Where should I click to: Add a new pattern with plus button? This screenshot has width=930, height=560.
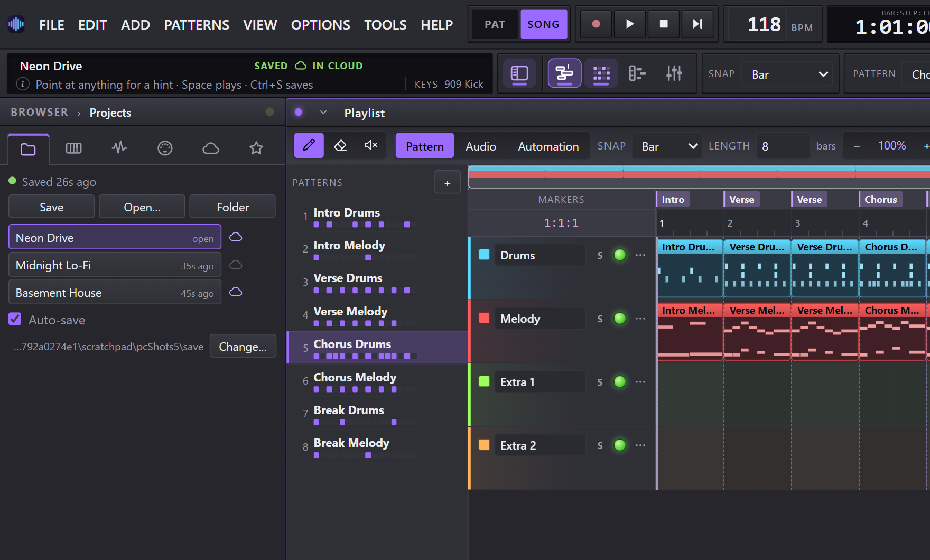448,183
